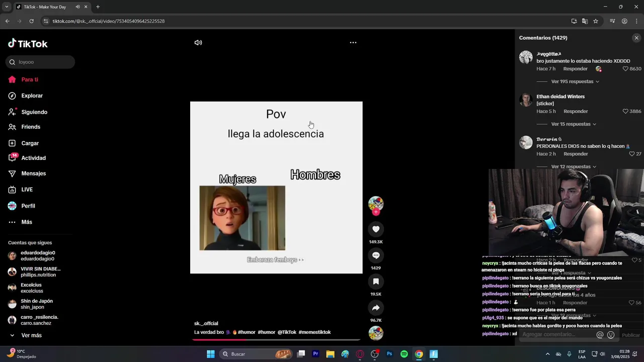The image size is (644, 362).
Task: Open Spotify from the taskbar
Action: 404,354
